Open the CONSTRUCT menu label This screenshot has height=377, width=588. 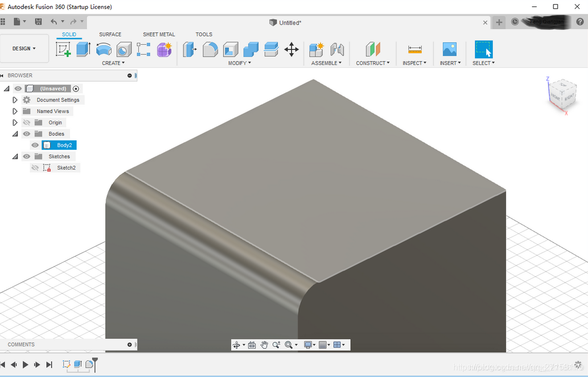coord(372,63)
